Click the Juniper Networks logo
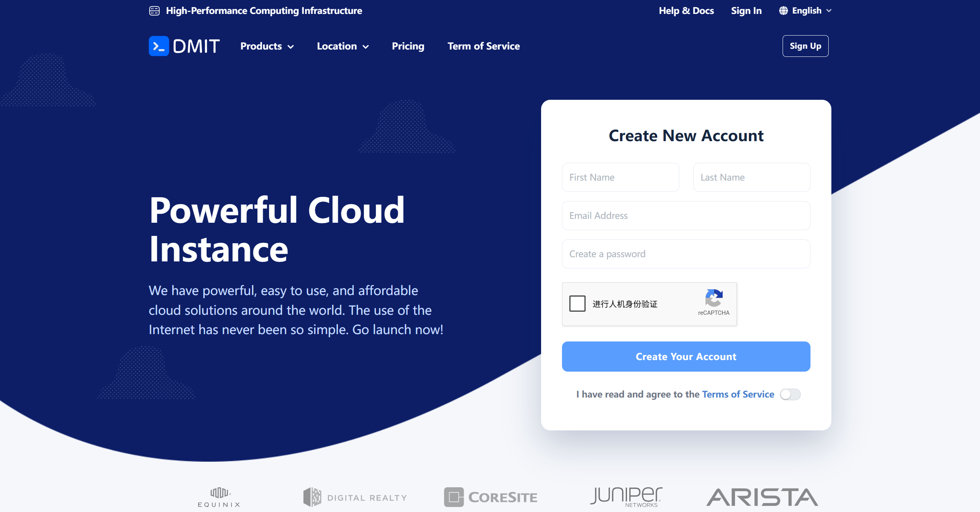The image size is (980, 512). click(x=626, y=497)
